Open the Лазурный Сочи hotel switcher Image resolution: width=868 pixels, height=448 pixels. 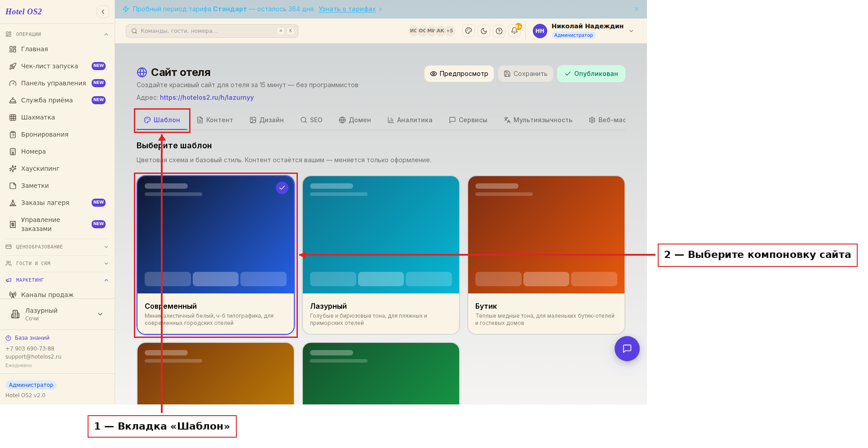tap(57, 314)
